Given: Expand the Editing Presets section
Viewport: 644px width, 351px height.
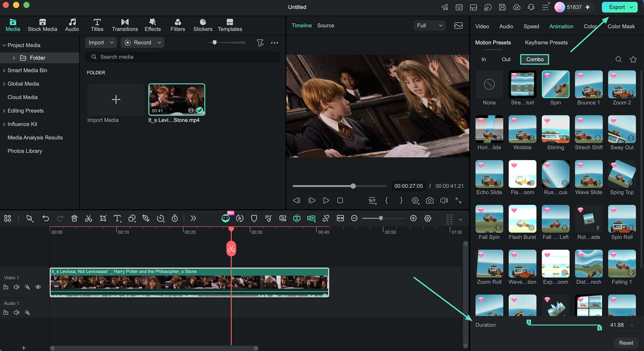Looking at the screenshot, I should coord(4,111).
